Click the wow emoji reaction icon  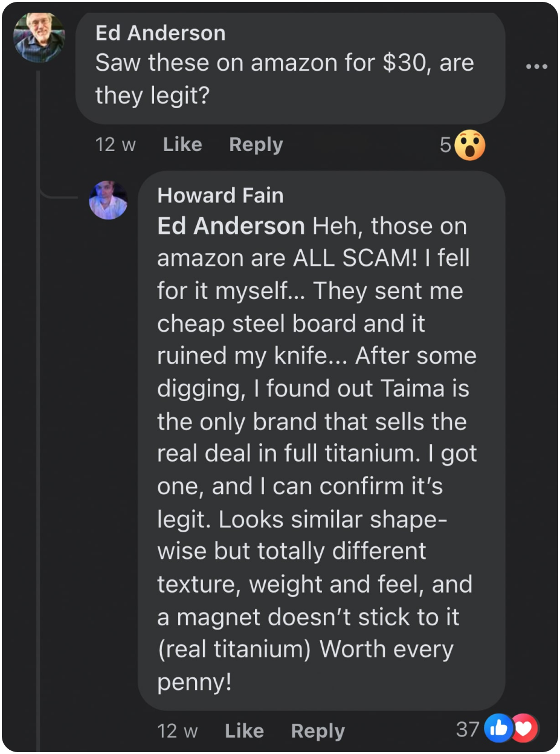(x=469, y=146)
